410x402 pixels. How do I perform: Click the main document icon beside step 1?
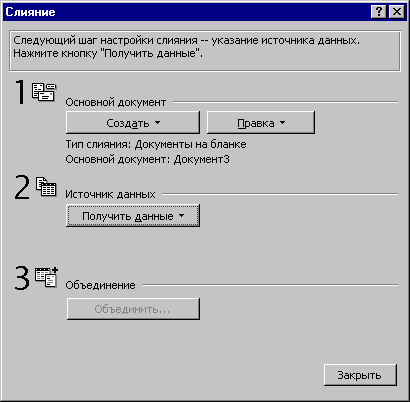[x=44, y=92]
